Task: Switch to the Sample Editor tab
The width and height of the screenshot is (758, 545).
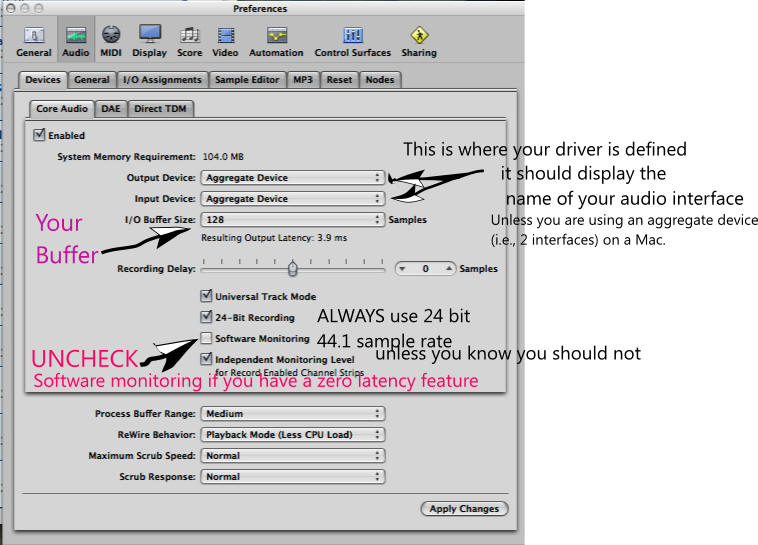Action: pos(247,80)
